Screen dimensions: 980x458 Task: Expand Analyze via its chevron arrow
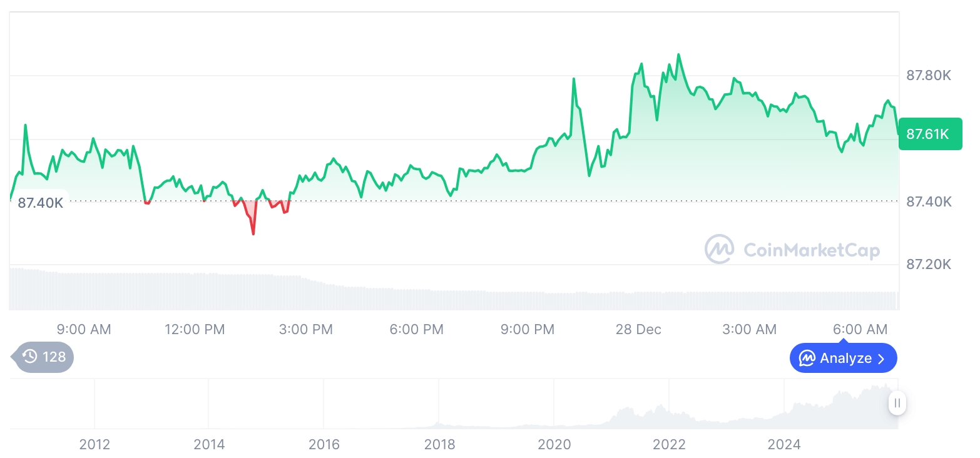(881, 359)
